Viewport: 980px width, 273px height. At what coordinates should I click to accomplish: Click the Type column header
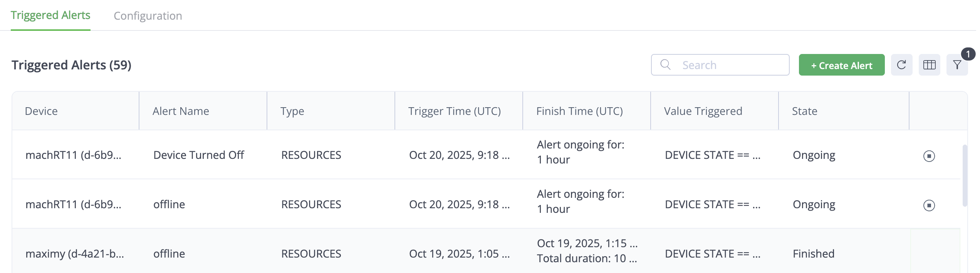tap(292, 111)
